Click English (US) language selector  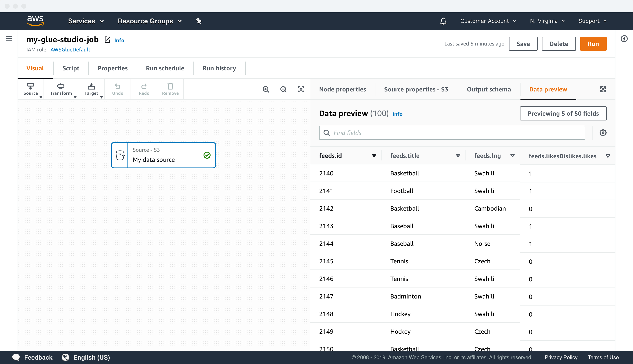[x=91, y=357]
